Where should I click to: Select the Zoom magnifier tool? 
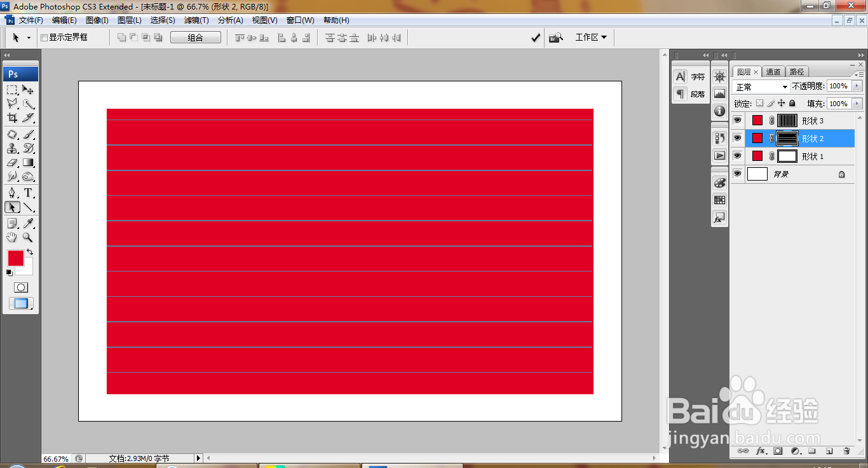[x=29, y=237]
